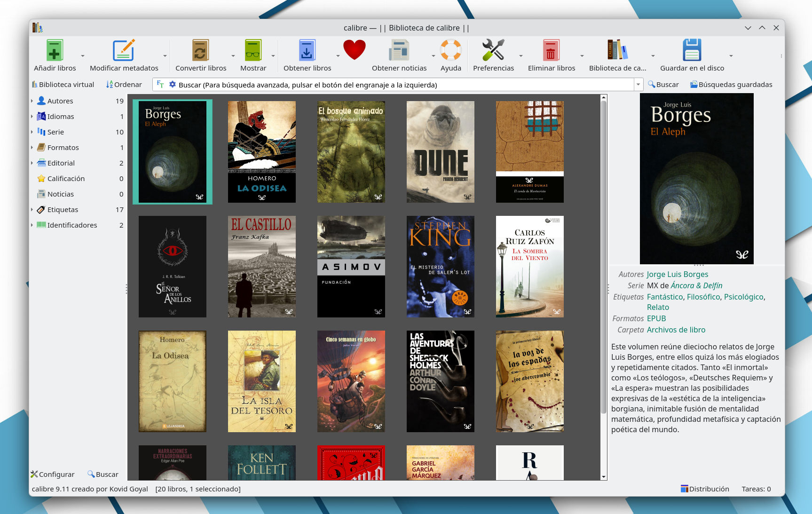This screenshot has width=812, height=514.
Task: Click Guardar en el disco icon
Action: click(x=692, y=50)
